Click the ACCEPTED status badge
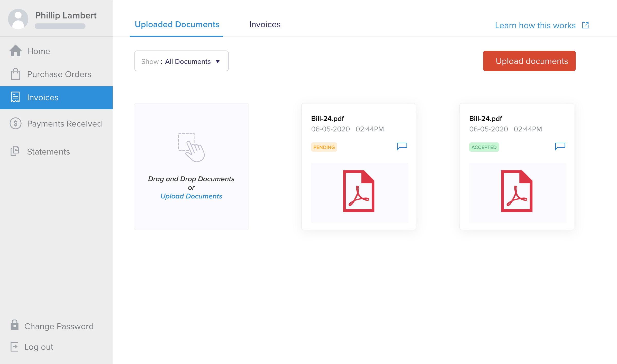 click(484, 147)
